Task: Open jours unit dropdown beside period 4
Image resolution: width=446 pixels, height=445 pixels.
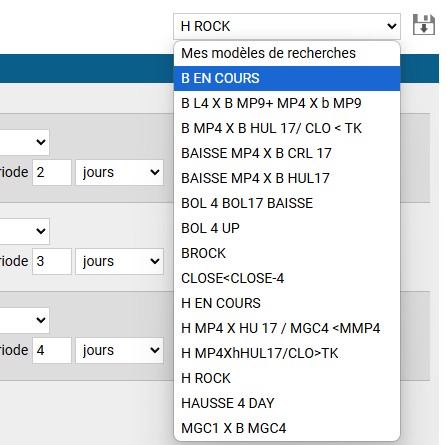Action: pyautogui.click(x=119, y=350)
